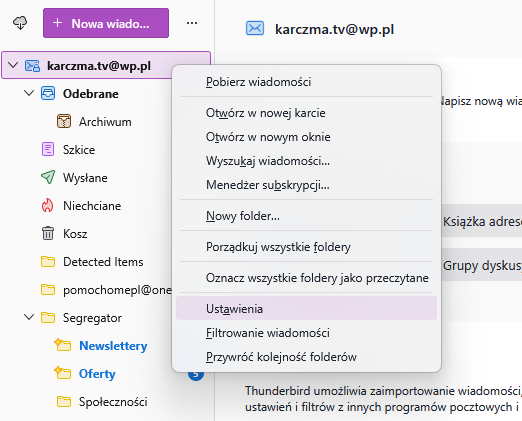Select Wyszukaj wiadomości... menu entry
522x421 pixels.
[x=306, y=161]
